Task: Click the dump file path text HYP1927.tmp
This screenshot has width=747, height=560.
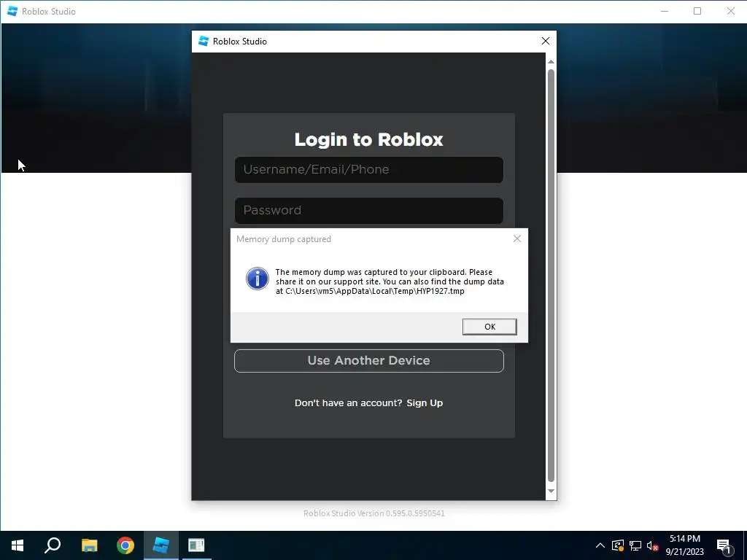Action: (440, 291)
